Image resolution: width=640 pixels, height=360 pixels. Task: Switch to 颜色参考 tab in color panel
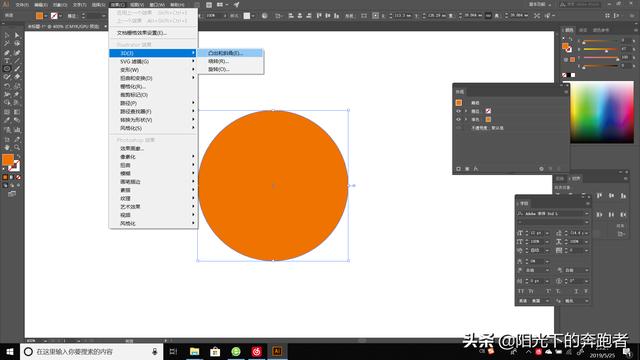601,30
